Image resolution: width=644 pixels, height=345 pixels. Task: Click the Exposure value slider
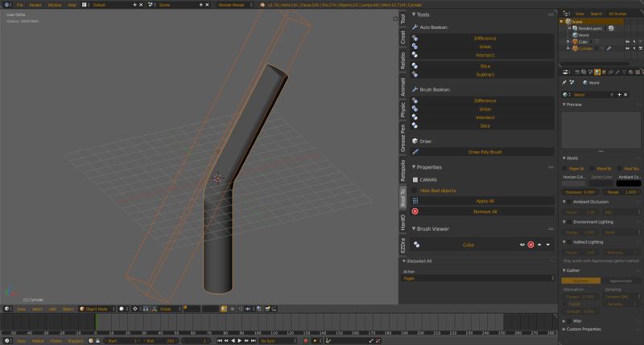[580, 192]
